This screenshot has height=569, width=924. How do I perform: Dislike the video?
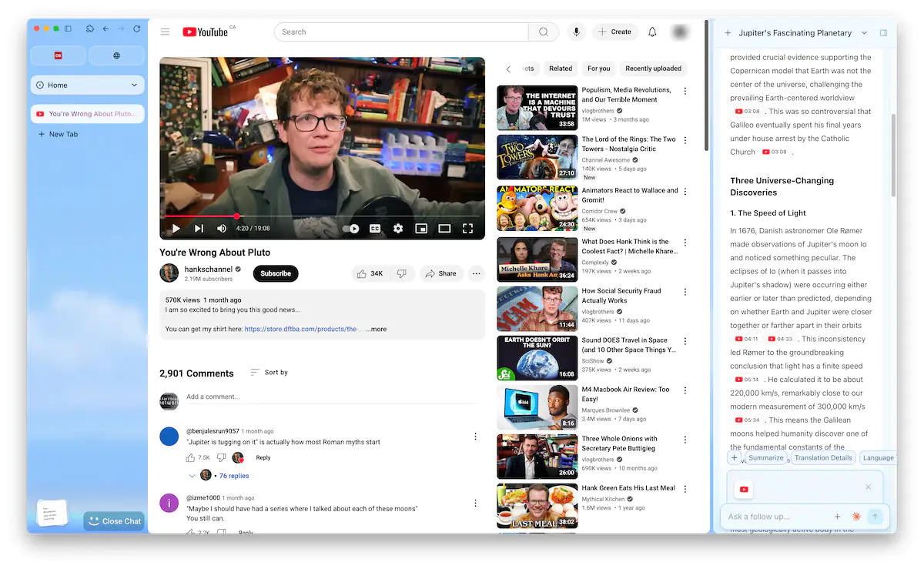(402, 273)
